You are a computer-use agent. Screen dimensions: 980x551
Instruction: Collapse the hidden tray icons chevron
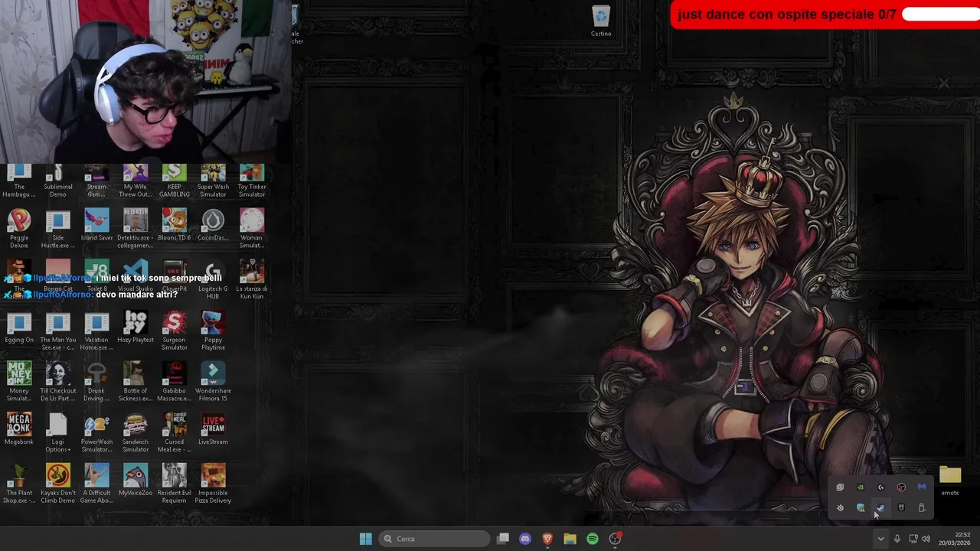[x=880, y=539]
